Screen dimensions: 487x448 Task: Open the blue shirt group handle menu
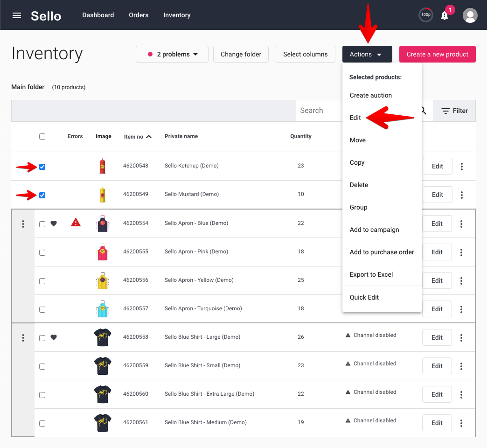23,338
